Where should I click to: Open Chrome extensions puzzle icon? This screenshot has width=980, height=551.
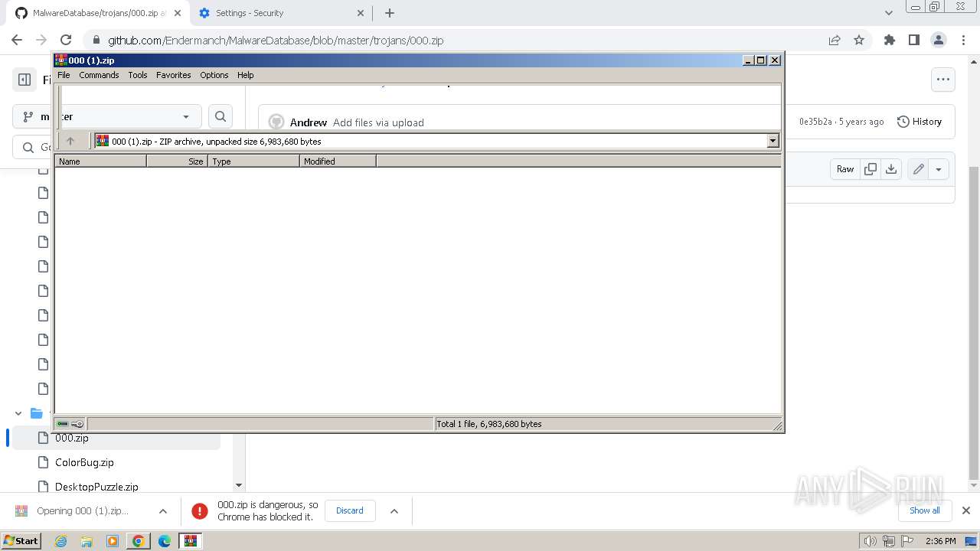[x=890, y=41]
